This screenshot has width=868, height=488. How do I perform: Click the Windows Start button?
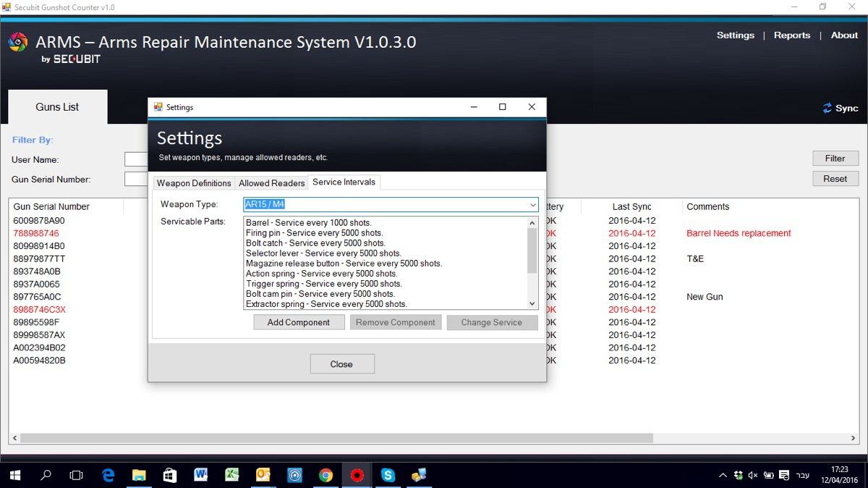point(15,475)
